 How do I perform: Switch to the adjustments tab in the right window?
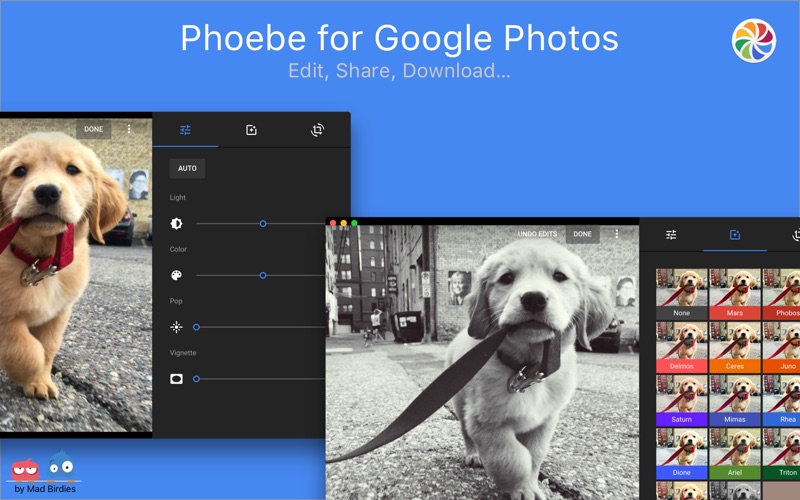pos(671,235)
